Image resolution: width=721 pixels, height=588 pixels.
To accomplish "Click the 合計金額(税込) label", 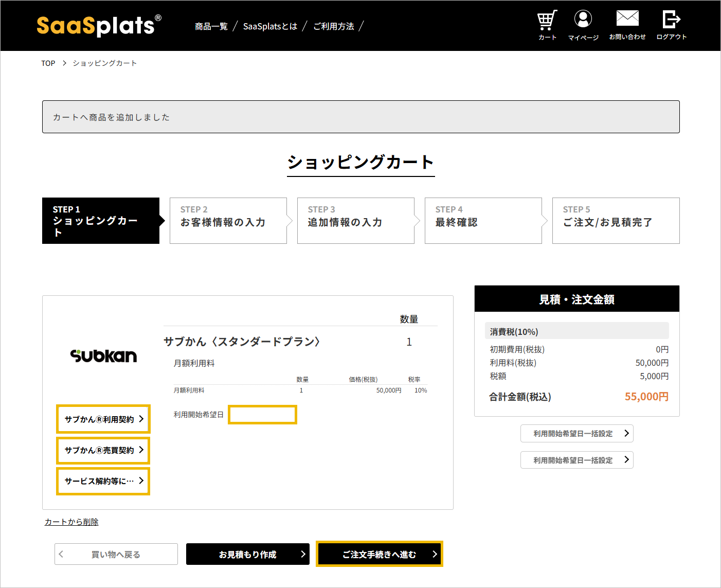I will 520,397.
